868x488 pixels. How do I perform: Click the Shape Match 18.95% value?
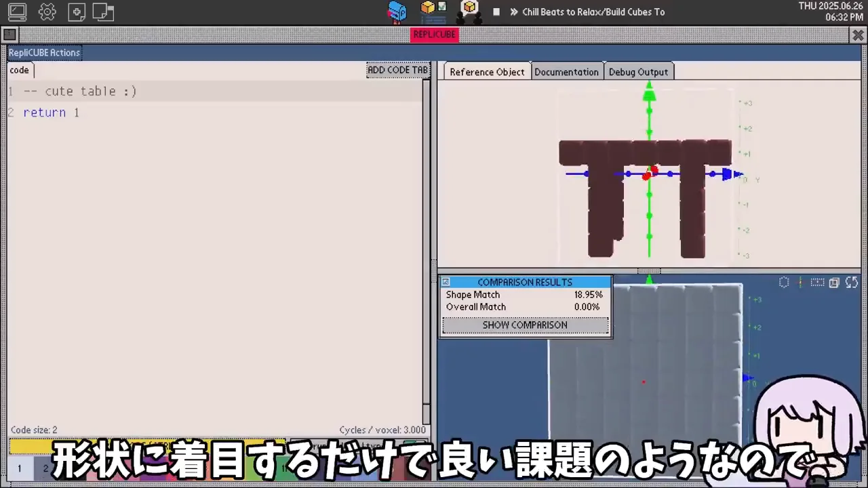(588, 295)
